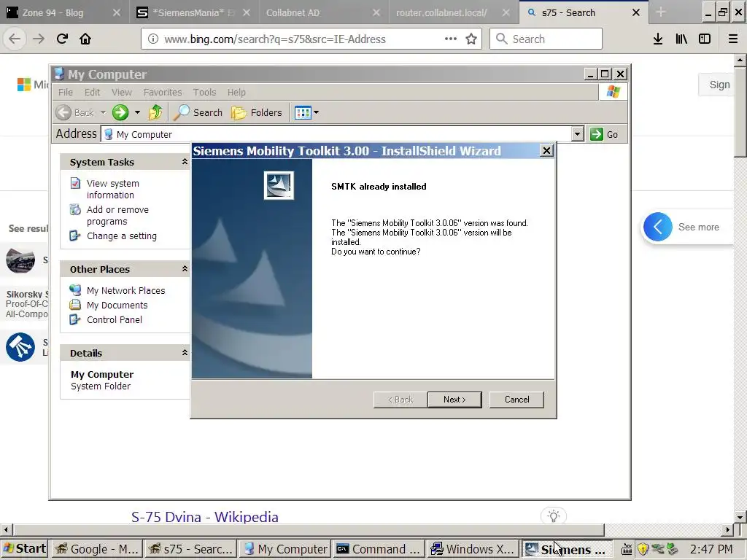
Task: Open Change a setting link
Action: (x=122, y=236)
